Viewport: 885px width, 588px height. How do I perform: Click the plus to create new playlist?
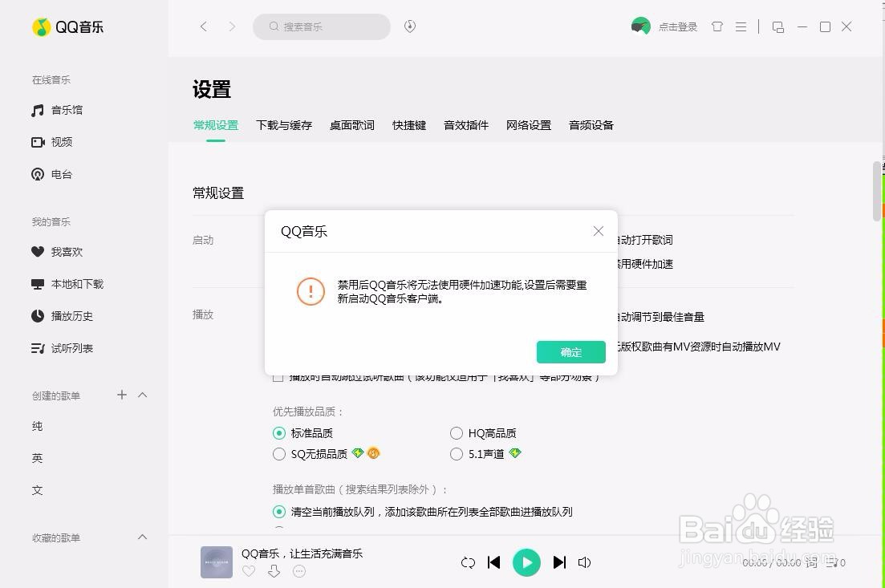(122, 395)
